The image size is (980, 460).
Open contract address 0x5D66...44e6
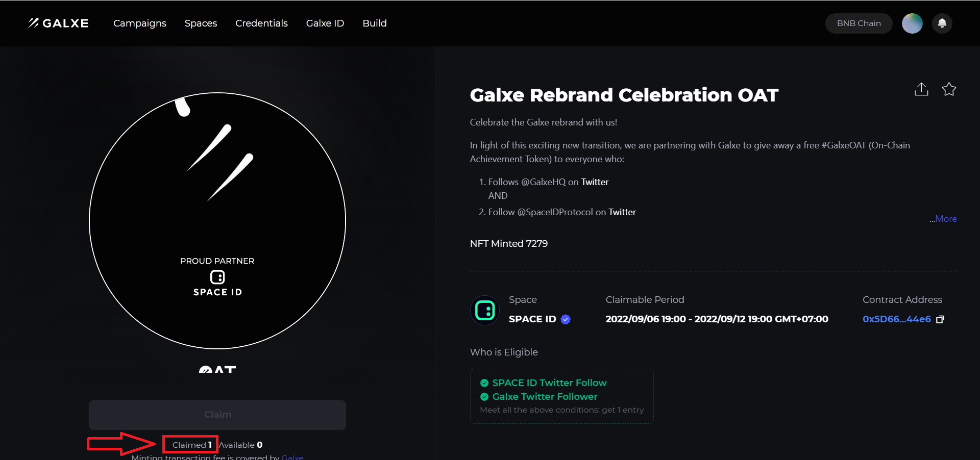896,319
